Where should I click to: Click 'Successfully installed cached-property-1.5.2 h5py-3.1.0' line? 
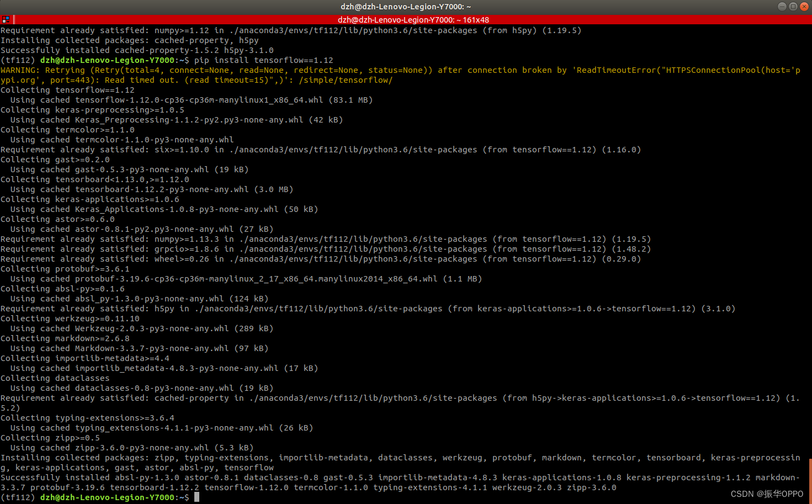137,50
